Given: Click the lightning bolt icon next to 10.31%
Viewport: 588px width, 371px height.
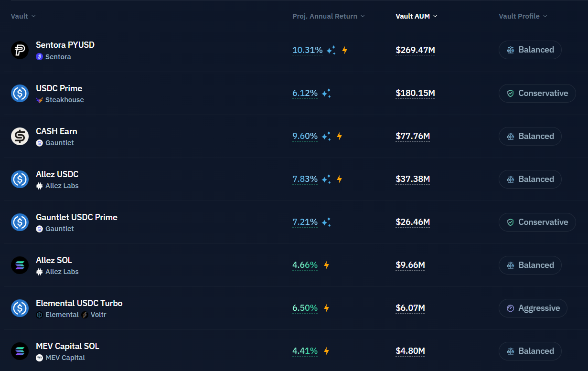Looking at the screenshot, I should [x=344, y=50].
